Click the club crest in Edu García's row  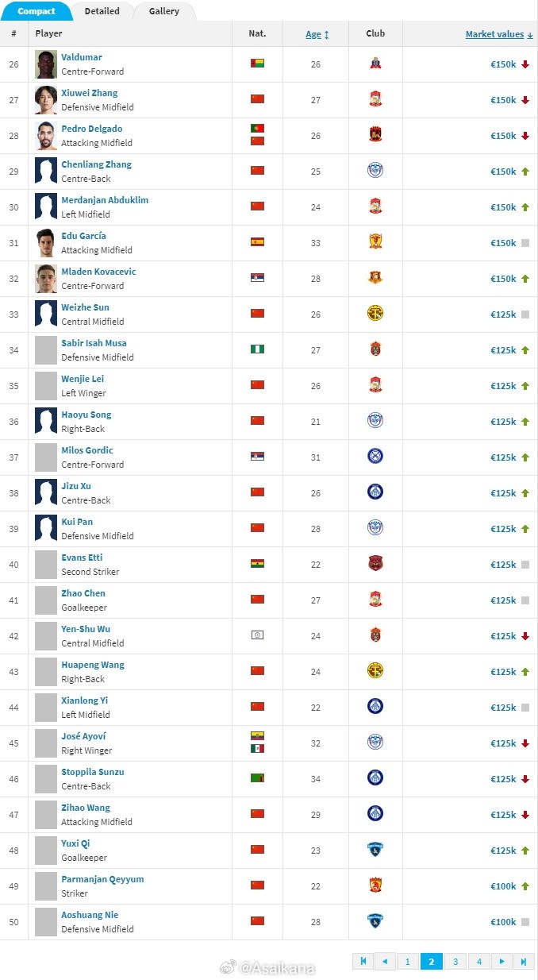375,242
